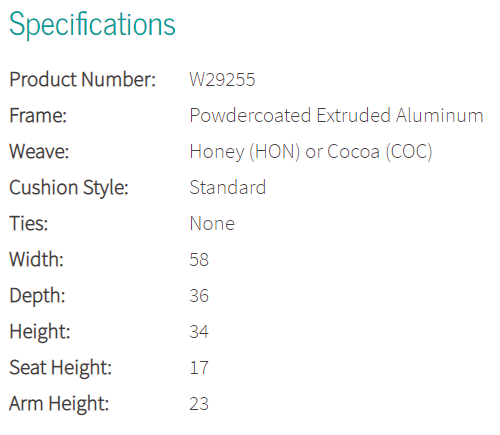This screenshot has height=435, width=500.
Task: Click the Weave label
Action: 39,151
